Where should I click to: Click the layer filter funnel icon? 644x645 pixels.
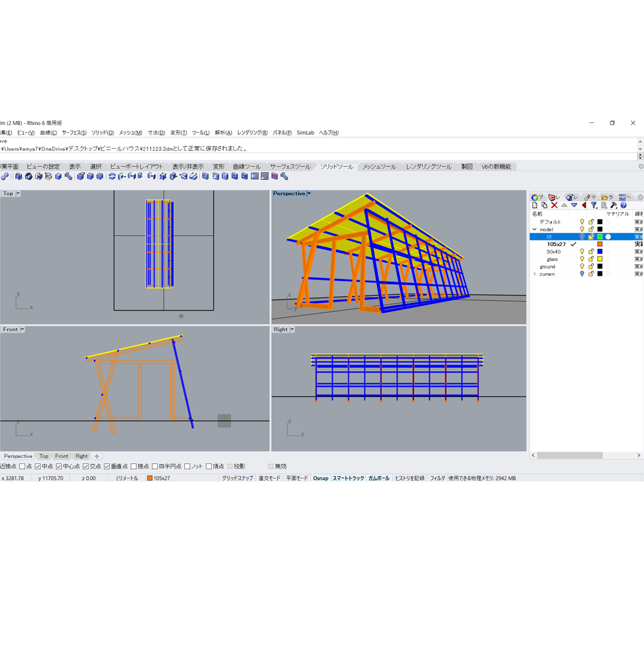[x=594, y=206]
